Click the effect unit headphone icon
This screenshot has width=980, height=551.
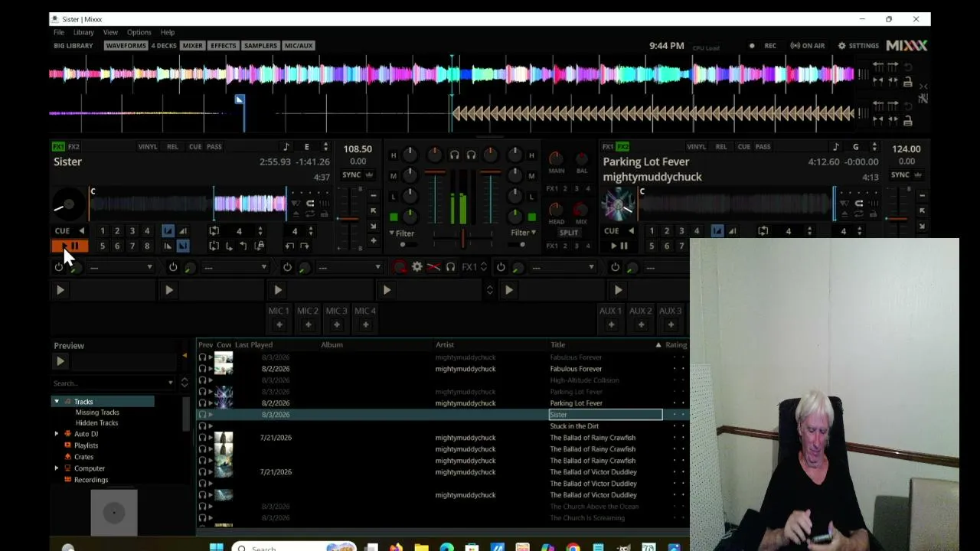click(450, 267)
